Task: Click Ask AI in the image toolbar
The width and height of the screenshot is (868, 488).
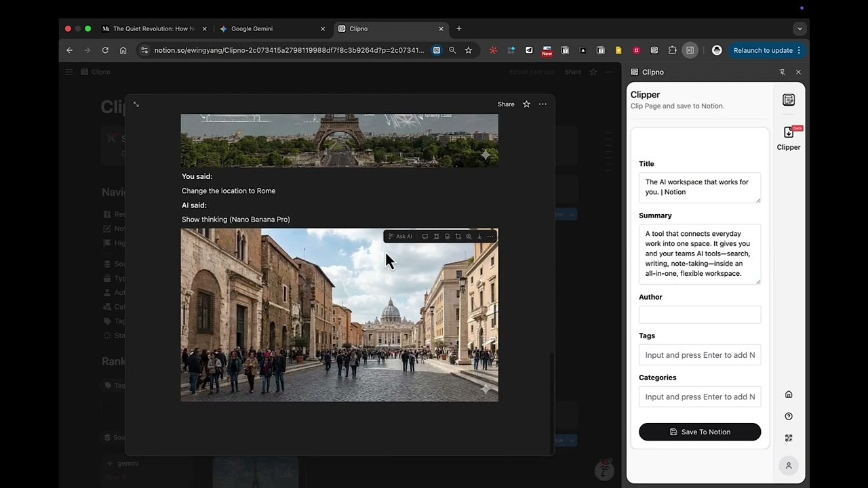Action: pyautogui.click(x=400, y=237)
